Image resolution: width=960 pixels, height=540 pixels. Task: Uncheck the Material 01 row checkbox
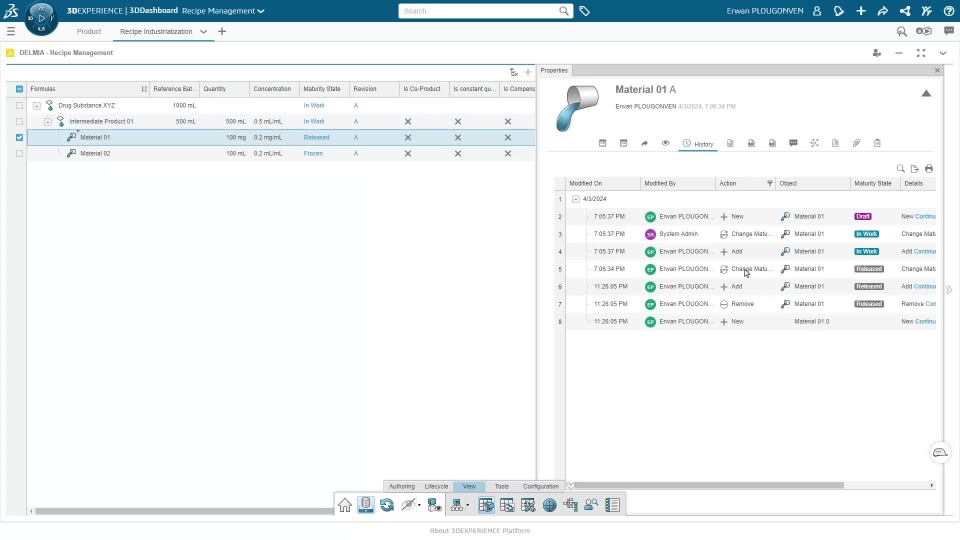pos(20,138)
